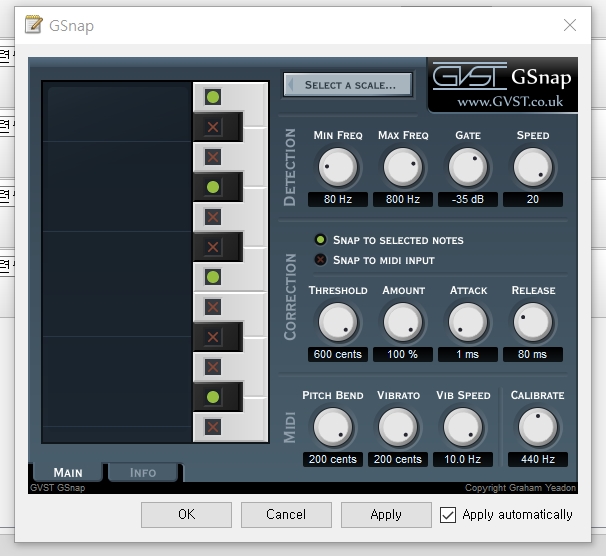Click the OK button
This screenshot has height=556, width=606.
point(186,515)
